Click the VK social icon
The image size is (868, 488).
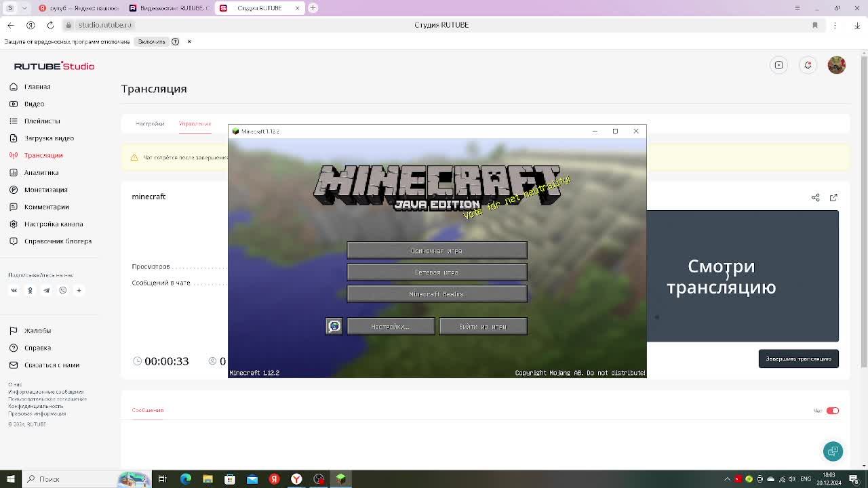14,290
